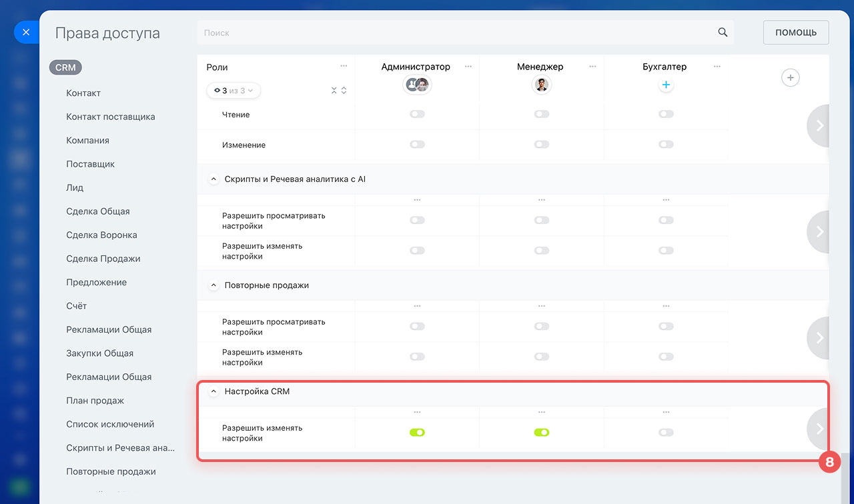Image resolution: width=854 pixels, height=504 pixels.
Task: Open the '3 из 3' roles visibility dropdown
Action: pyautogui.click(x=234, y=91)
